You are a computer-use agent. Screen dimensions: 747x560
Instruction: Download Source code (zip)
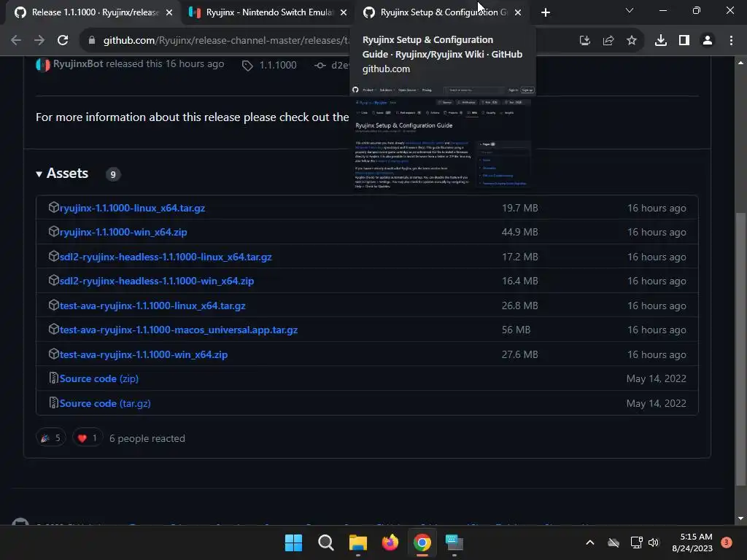coord(99,378)
